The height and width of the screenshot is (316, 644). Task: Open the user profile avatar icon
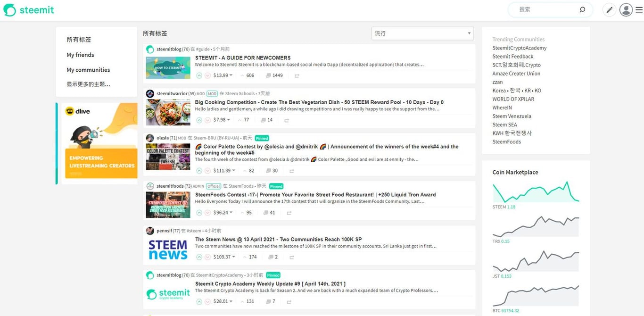pos(626,9)
